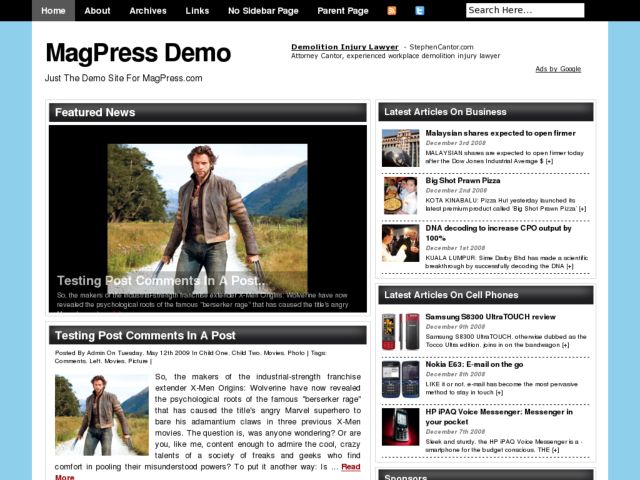This screenshot has height=480, width=640.
Task: Open the RSS feed icon
Action: tap(391, 11)
